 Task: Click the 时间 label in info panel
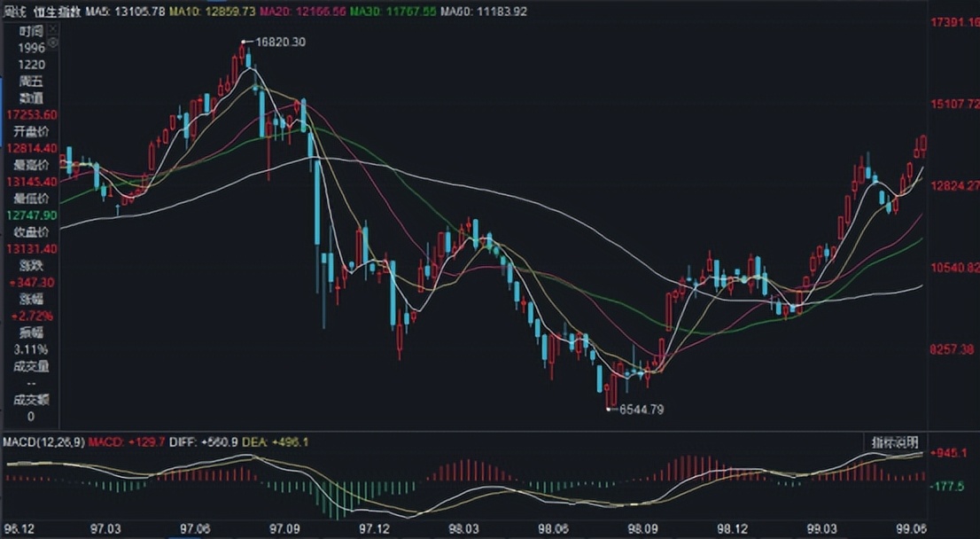(x=31, y=31)
